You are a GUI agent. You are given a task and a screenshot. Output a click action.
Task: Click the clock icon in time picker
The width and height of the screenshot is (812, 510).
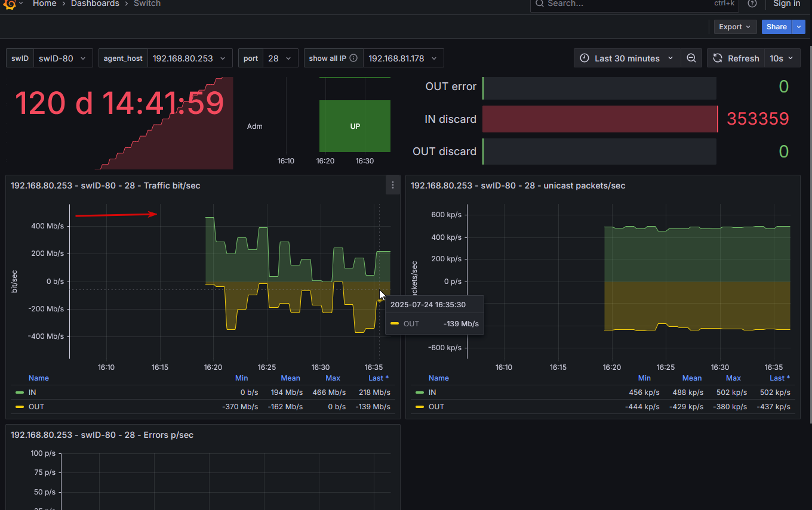(x=585, y=58)
